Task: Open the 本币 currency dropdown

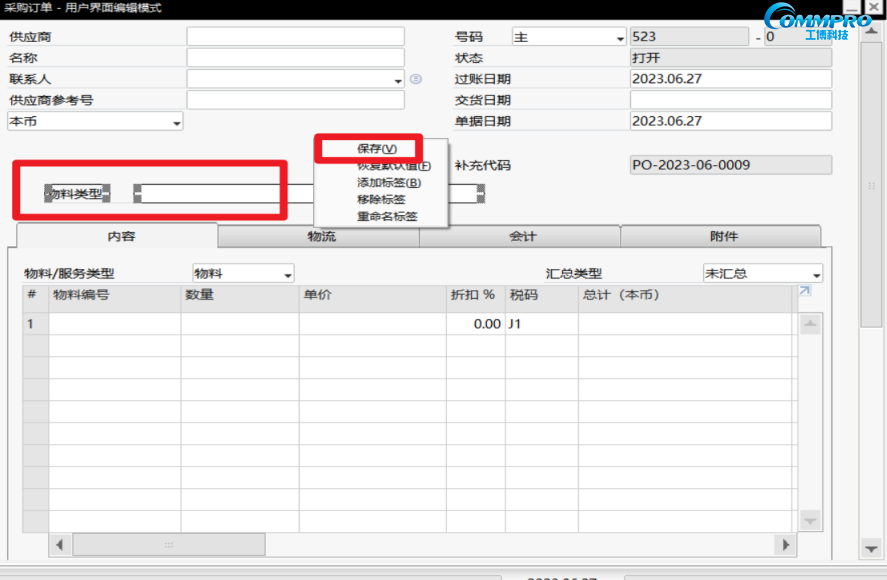Action: pyautogui.click(x=178, y=121)
